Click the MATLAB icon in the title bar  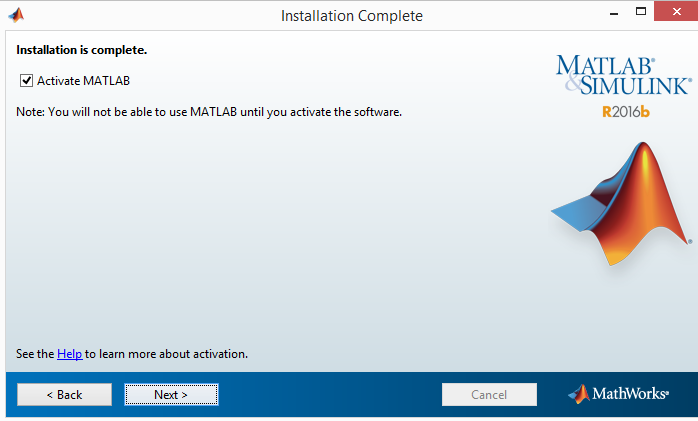tap(16, 15)
